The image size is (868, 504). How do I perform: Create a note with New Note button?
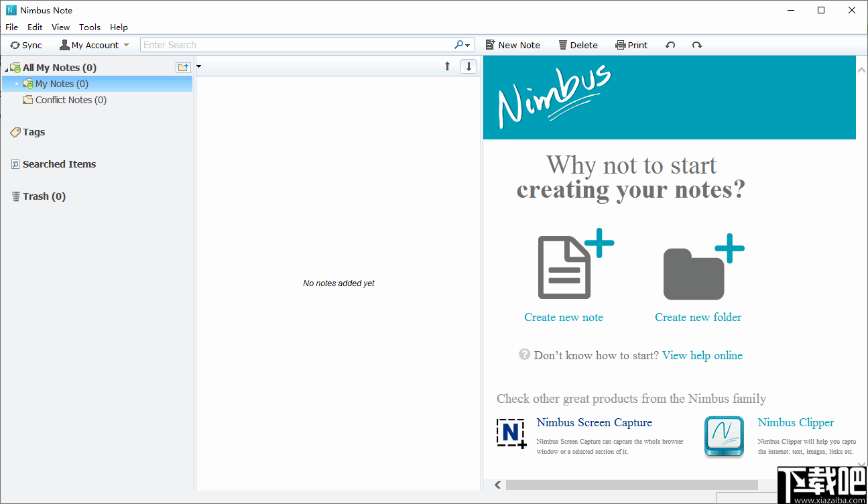point(513,45)
